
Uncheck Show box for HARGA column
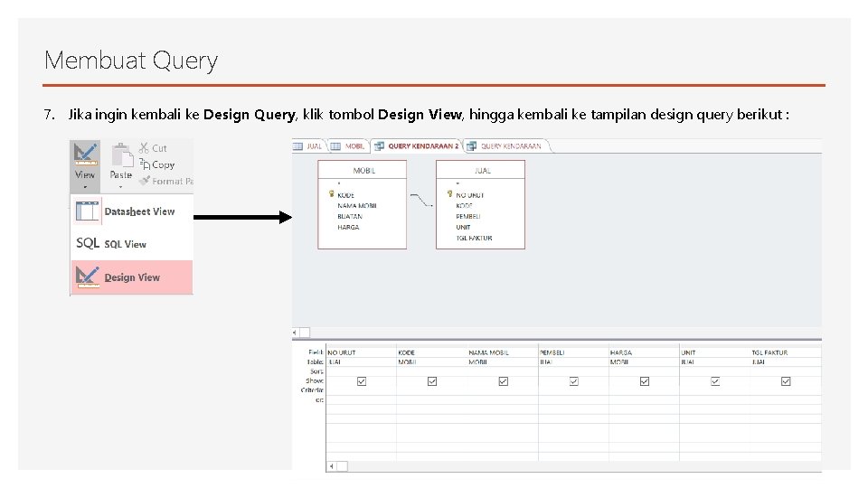pyautogui.click(x=645, y=381)
